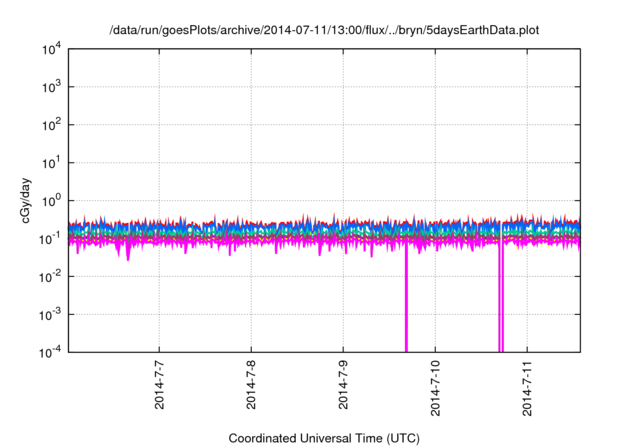Screen dimensions: 640x448
Task: Click the 2014-7-10 date label
Action: 436,388
